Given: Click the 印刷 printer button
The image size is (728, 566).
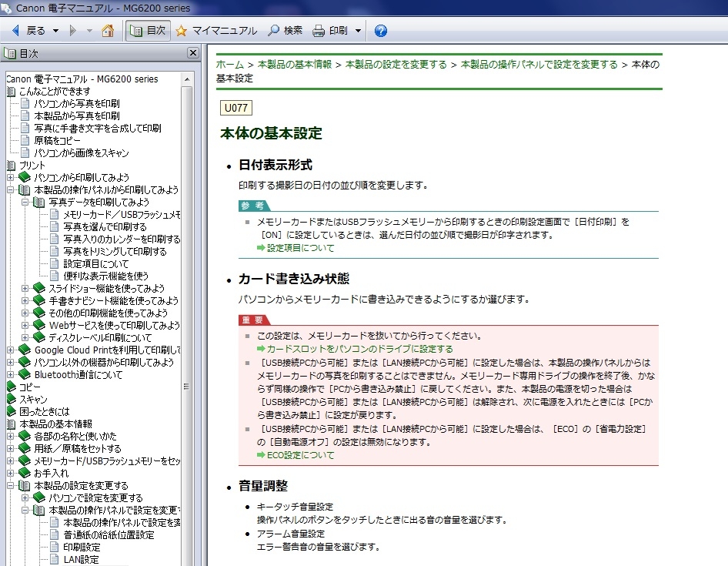Looking at the screenshot, I should [331, 31].
